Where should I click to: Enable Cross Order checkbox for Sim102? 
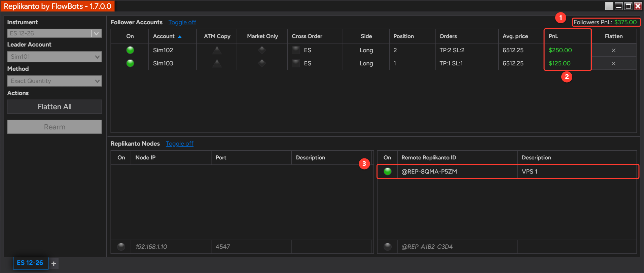pos(296,50)
